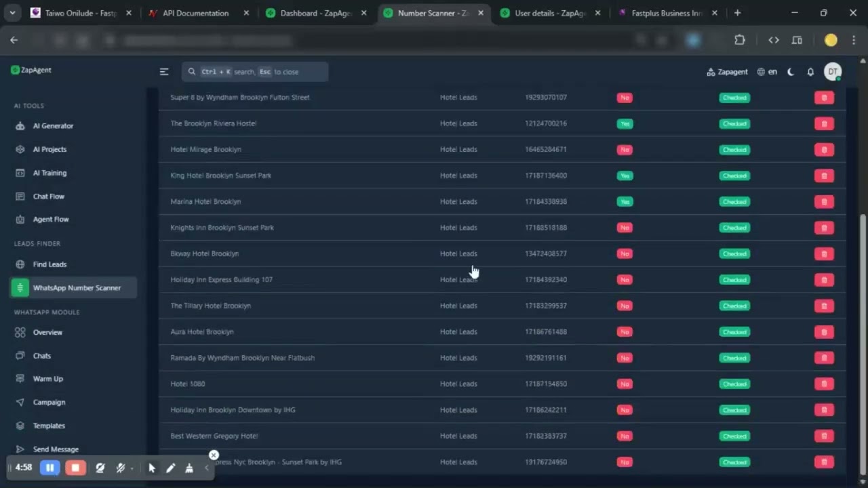Screen dimensions: 868x488
Task: Open Chats in the WhatsApp module
Action: pyautogui.click(x=42, y=356)
